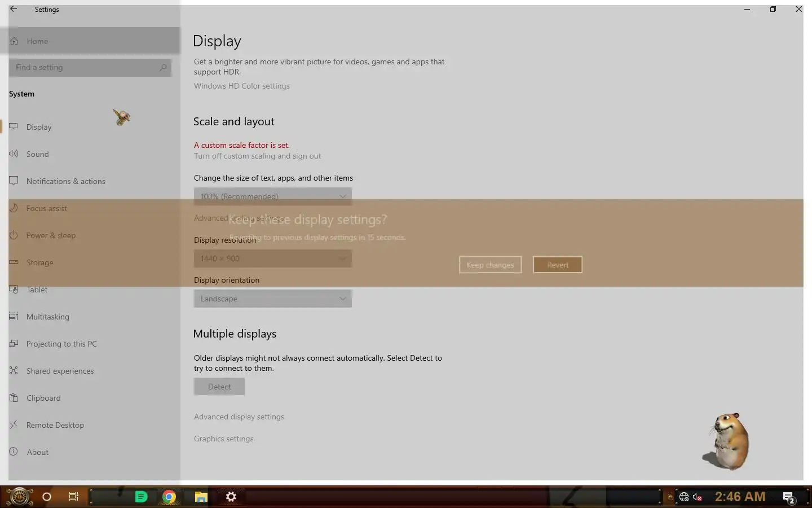Screen dimensions: 812x508
Task: Click Turn off custom scaling and sign out
Action: pos(257,156)
